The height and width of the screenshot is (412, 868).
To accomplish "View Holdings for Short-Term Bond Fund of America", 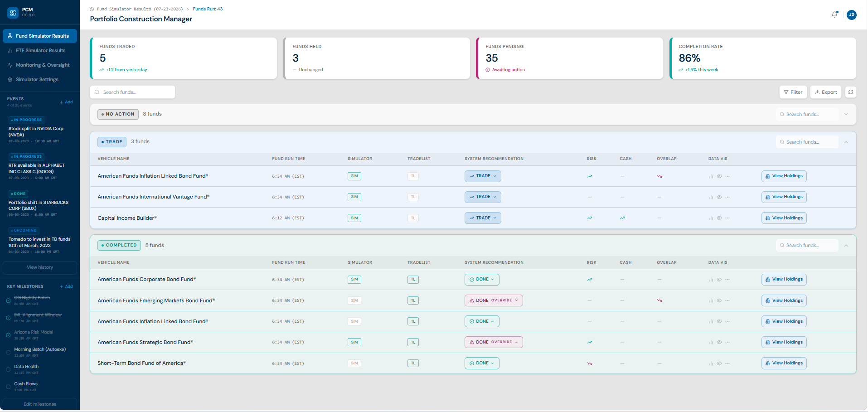I will [x=784, y=363].
